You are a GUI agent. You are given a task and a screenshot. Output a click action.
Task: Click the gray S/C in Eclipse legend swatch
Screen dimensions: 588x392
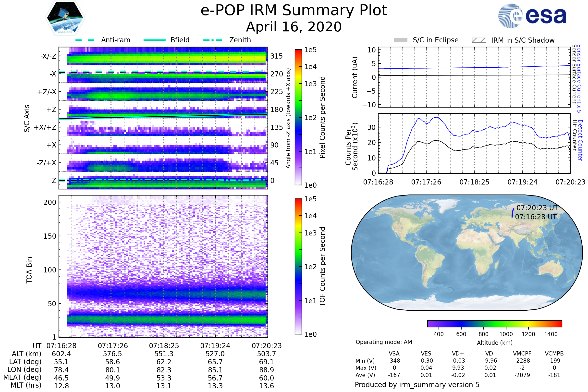(400, 40)
